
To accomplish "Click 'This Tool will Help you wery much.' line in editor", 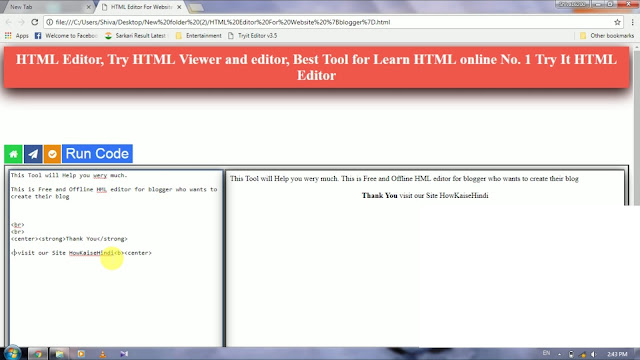I will [69, 175].
